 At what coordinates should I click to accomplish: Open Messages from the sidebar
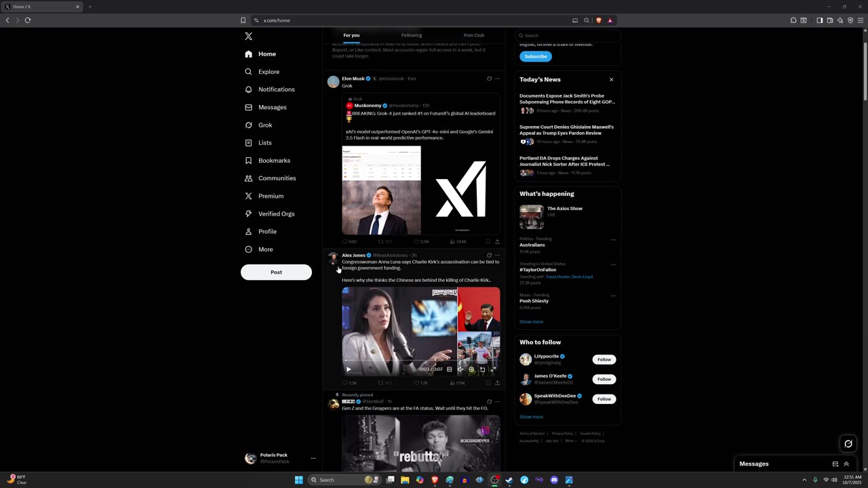pyautogui.click(x=265, y=107)
